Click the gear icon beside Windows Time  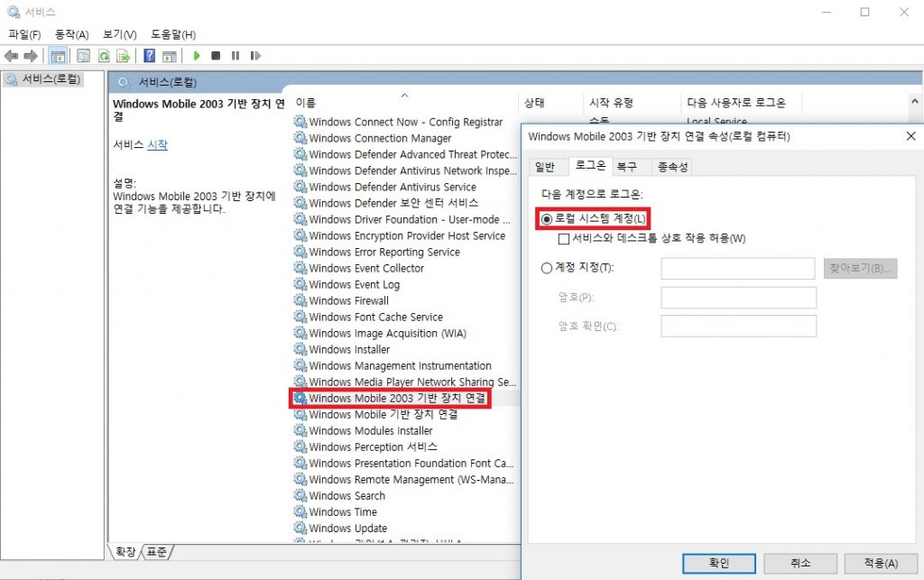(x=300, y=511)
